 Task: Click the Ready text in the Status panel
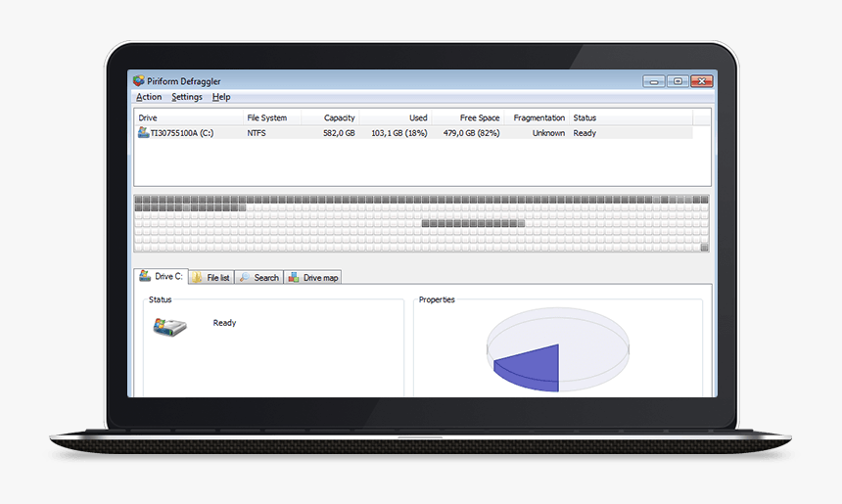point(224,323)
